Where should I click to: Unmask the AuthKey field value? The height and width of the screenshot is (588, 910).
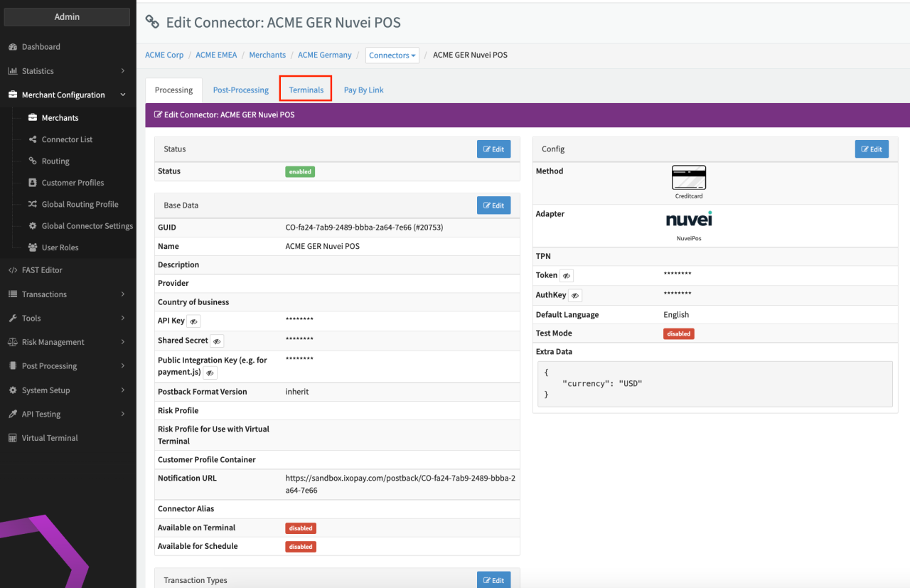(575, 295)
